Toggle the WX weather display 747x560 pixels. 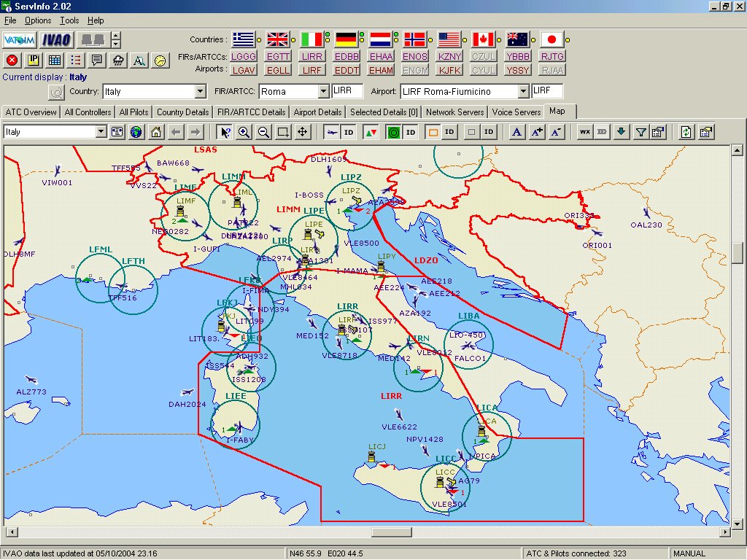584,132
